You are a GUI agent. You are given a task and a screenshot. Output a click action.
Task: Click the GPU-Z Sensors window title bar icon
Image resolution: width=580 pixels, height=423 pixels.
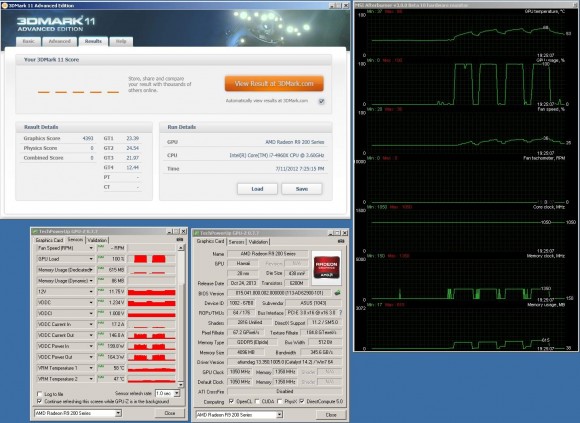36,231
